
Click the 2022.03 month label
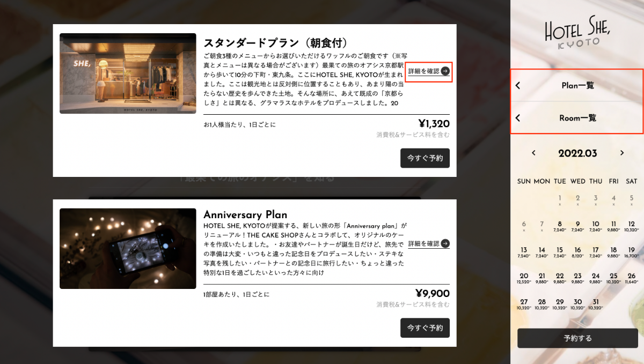577,153
